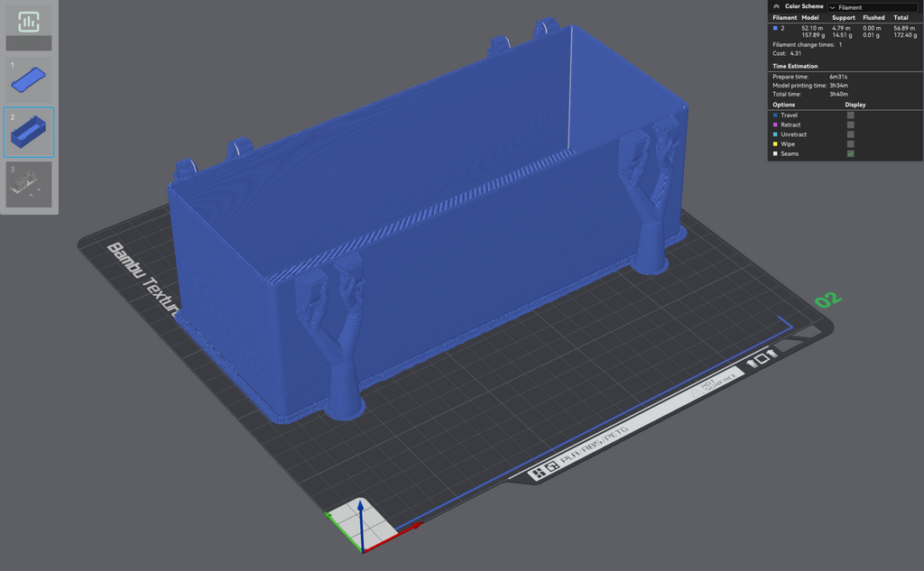Viewport: 924px width, 571px height.
Task: Open the Filament color scheme dropdown
Action: pyautogui.click(x=874, y=7)
